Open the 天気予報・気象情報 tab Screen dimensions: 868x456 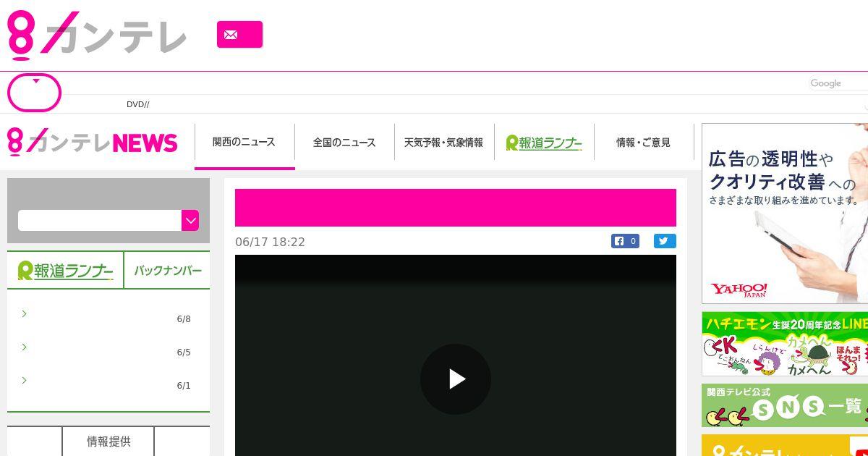click(443, 143)
